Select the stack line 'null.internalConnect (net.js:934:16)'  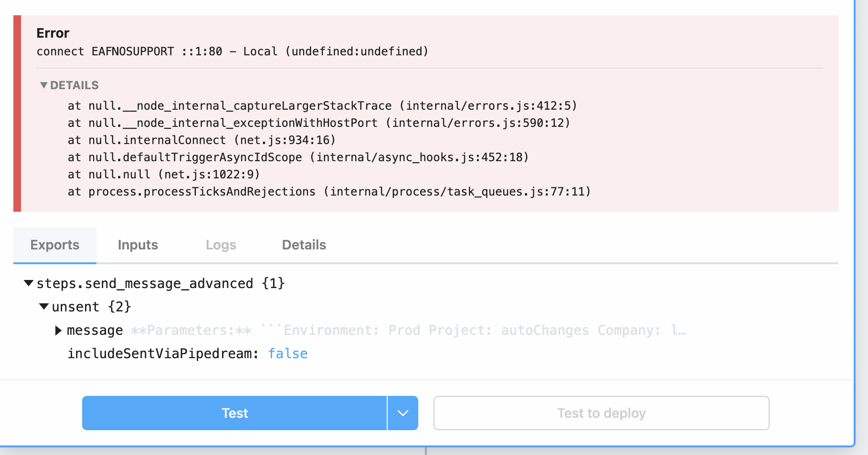click(201, 140)
